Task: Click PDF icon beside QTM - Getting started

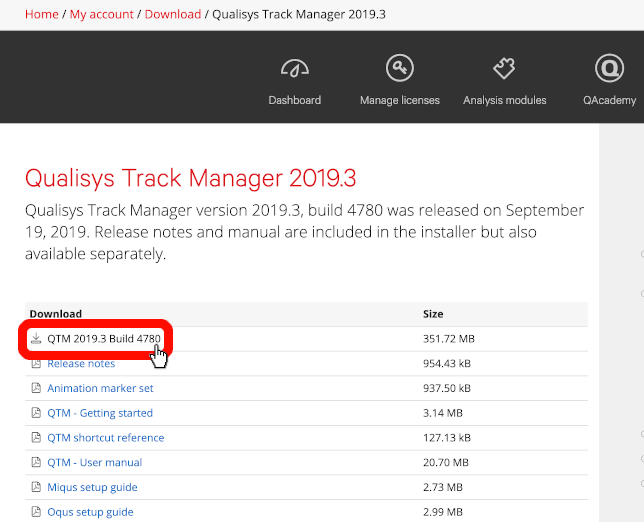Action: (36, 413)
